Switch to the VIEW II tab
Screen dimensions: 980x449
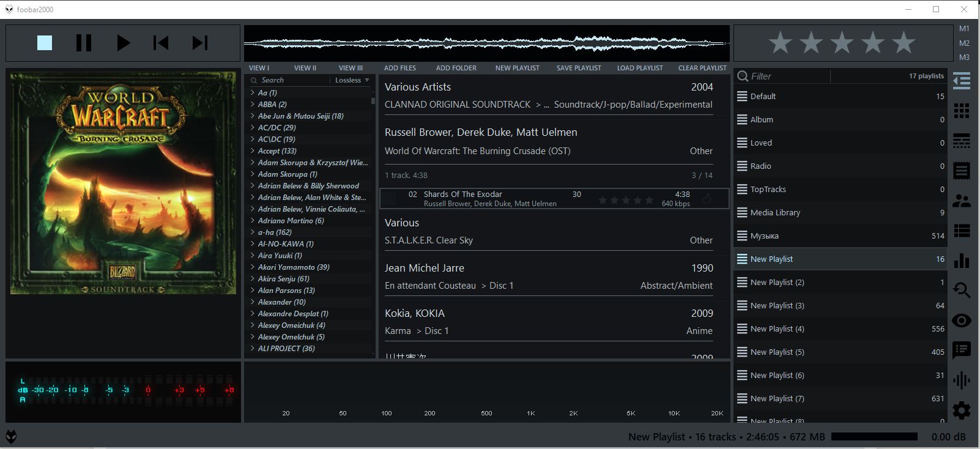pos(305,68)
